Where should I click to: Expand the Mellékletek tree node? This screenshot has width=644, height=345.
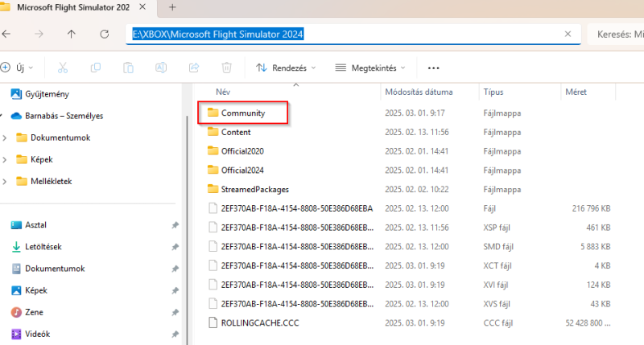point(5,181)
